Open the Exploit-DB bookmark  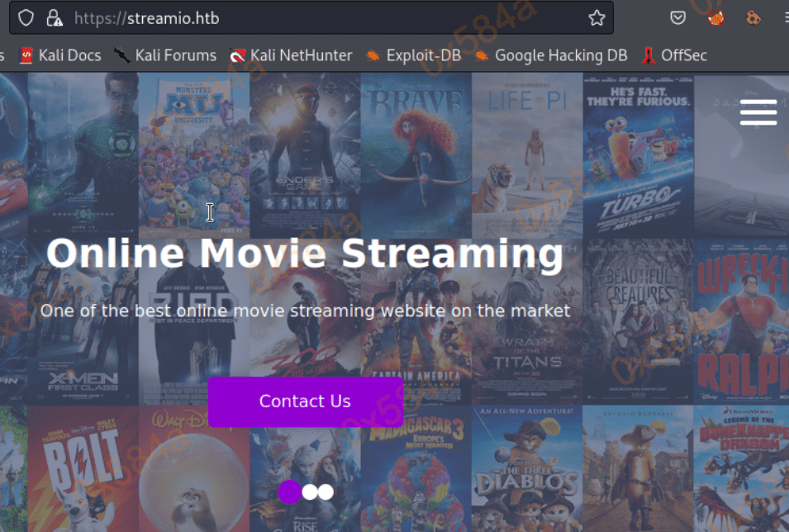click(x=411, y=55)
